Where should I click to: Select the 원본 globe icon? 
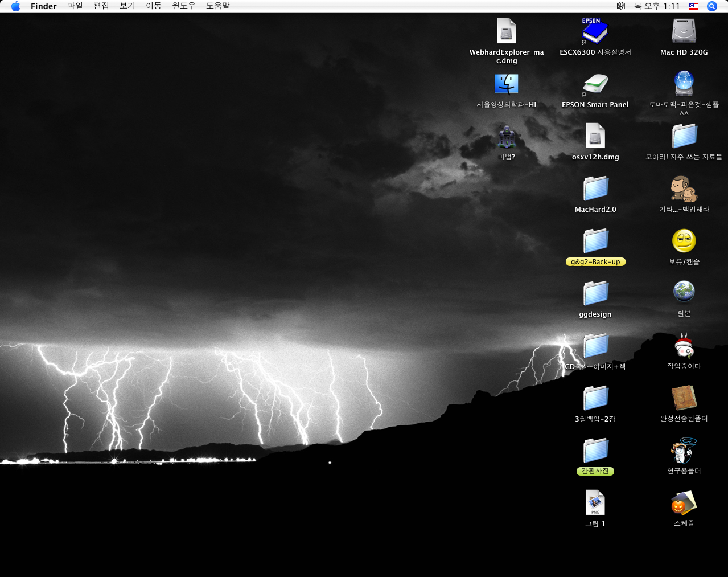point(684,292)
